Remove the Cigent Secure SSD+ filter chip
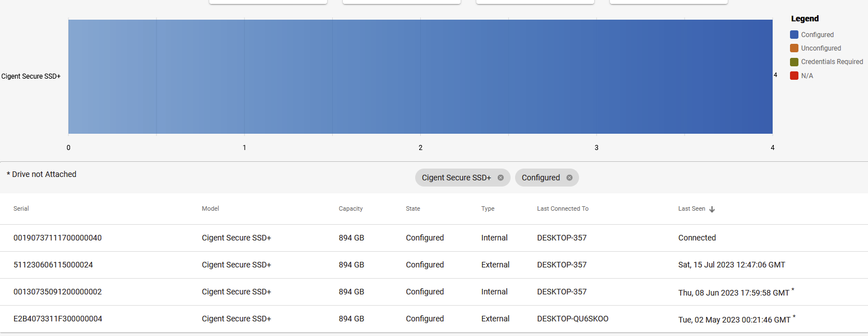Screen dimensions: 868x336 [x=500, y=178]
